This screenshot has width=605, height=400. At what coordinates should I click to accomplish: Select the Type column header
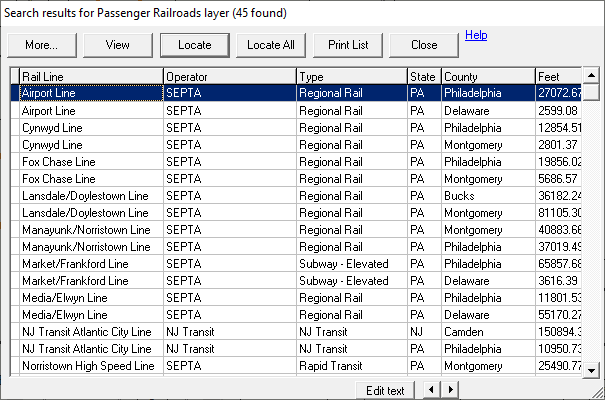tap(350, 76)
